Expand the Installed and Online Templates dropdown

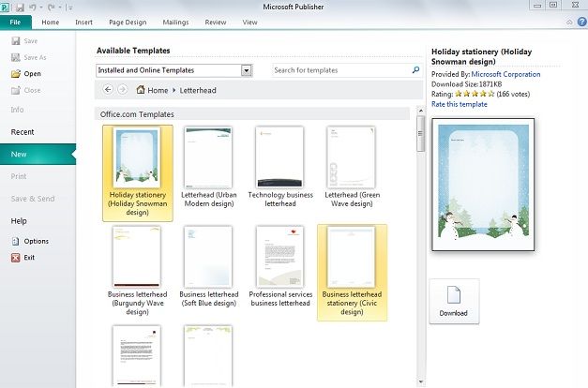247,70
